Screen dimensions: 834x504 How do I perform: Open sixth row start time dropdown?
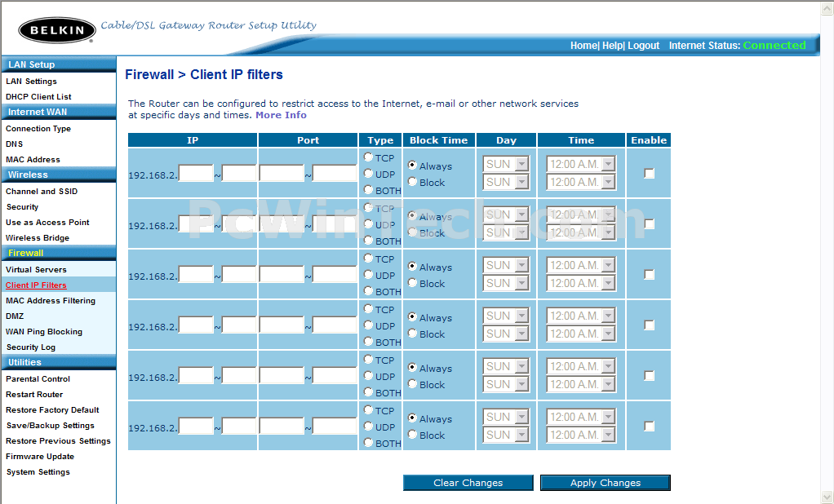581,417
